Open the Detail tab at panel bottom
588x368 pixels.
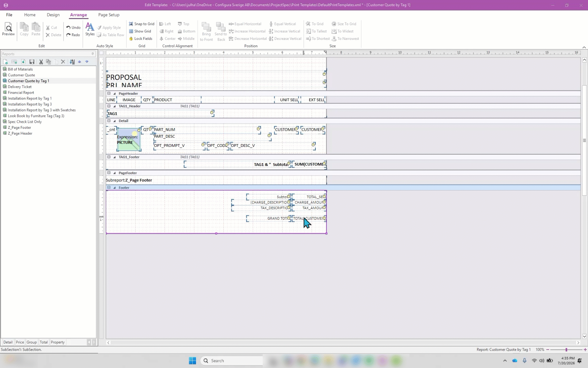8,342
